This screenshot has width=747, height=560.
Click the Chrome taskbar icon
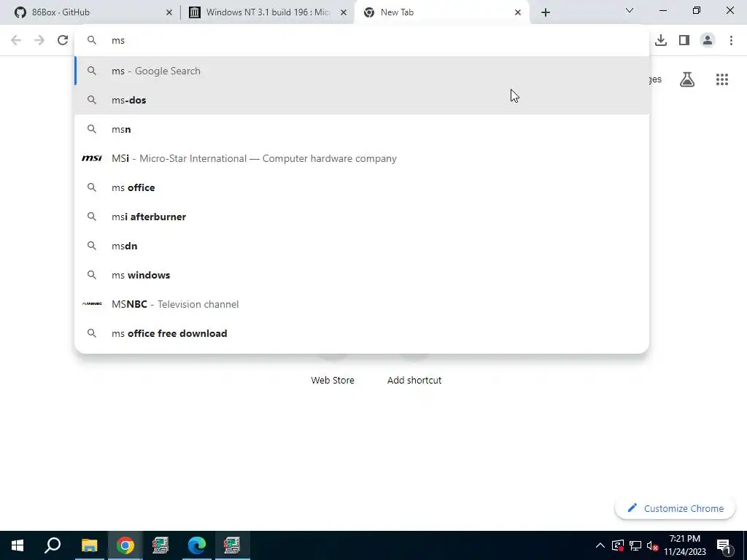125,545
